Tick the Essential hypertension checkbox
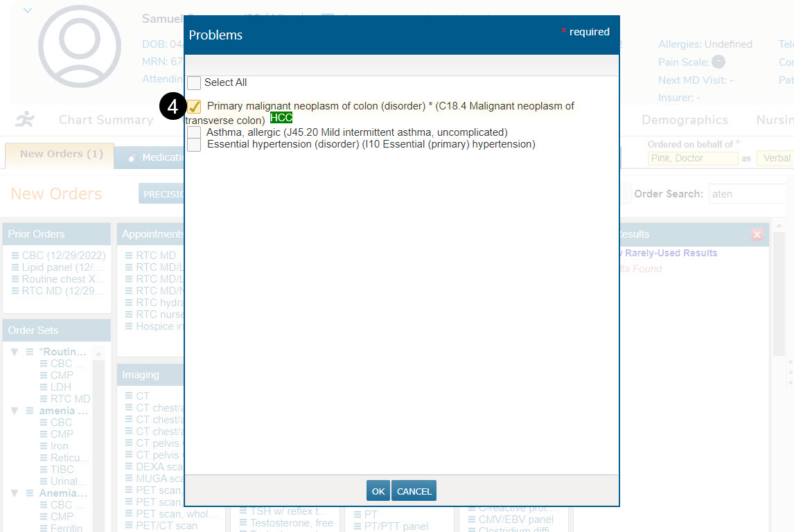The height and width of the screenshot is (532, 794). 194,145
